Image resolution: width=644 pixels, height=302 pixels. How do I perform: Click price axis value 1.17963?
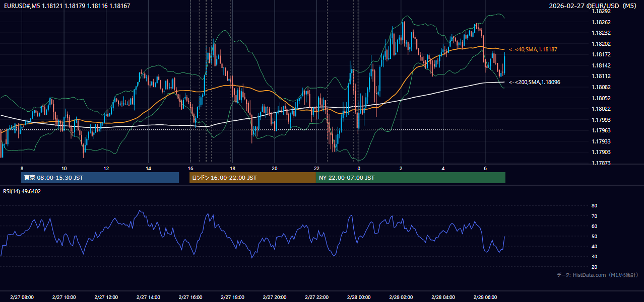[x=601, y=130]
